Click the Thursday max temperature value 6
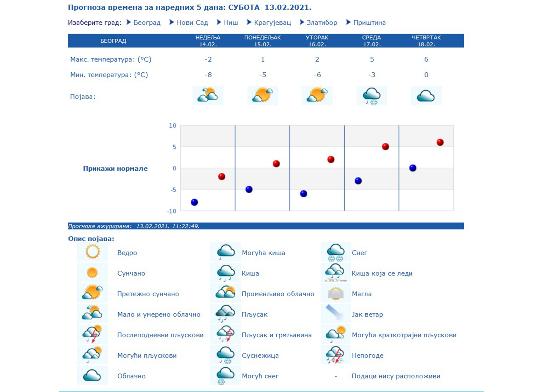 [426, 60]
